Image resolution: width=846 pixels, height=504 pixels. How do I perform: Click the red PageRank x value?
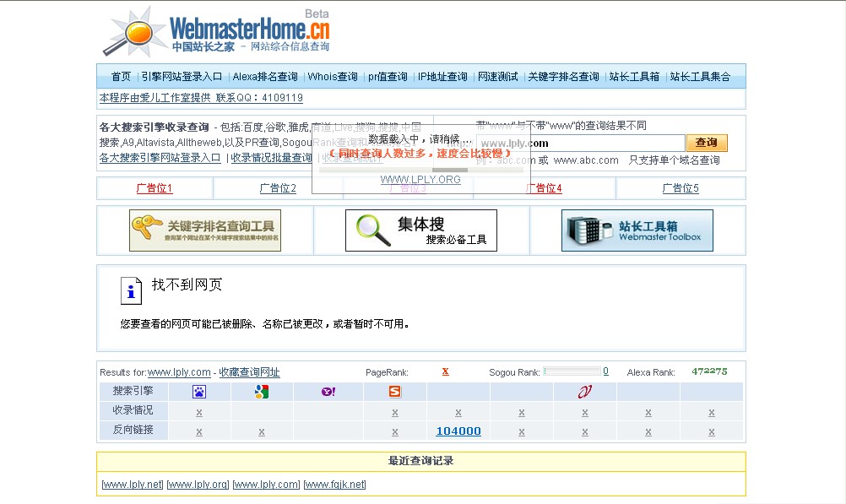click(x=446, y=371)
